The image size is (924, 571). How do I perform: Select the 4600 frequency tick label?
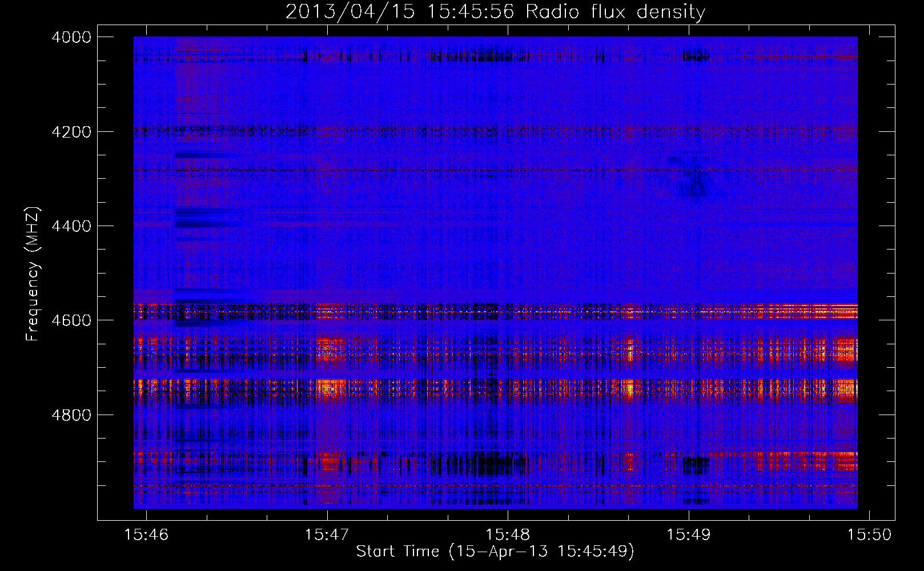71,320
